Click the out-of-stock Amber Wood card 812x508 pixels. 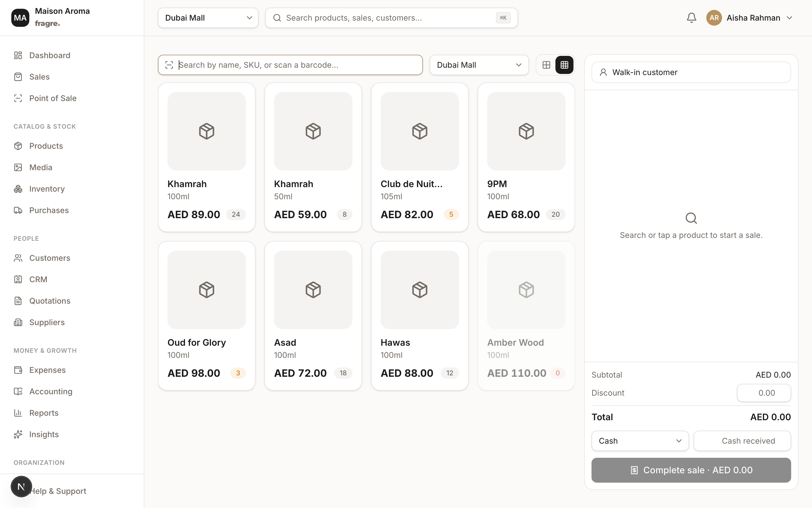[x=526, y=316]
